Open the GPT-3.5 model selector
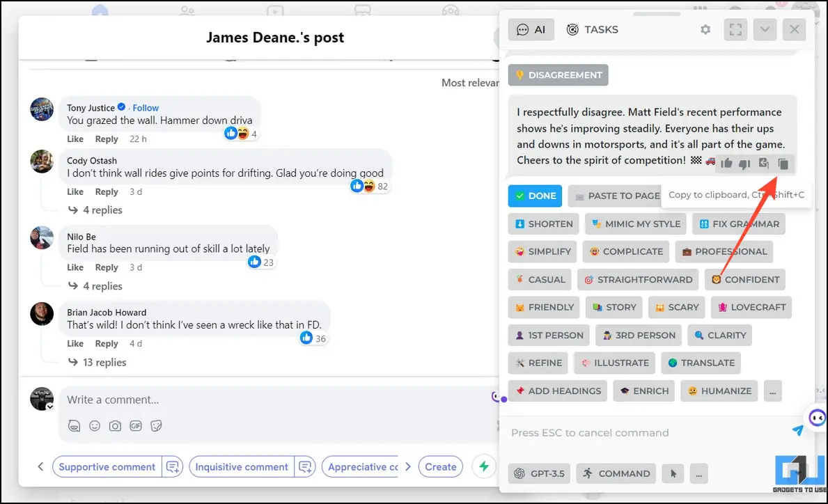Screen dimensions: 828x504 (539, 474)
